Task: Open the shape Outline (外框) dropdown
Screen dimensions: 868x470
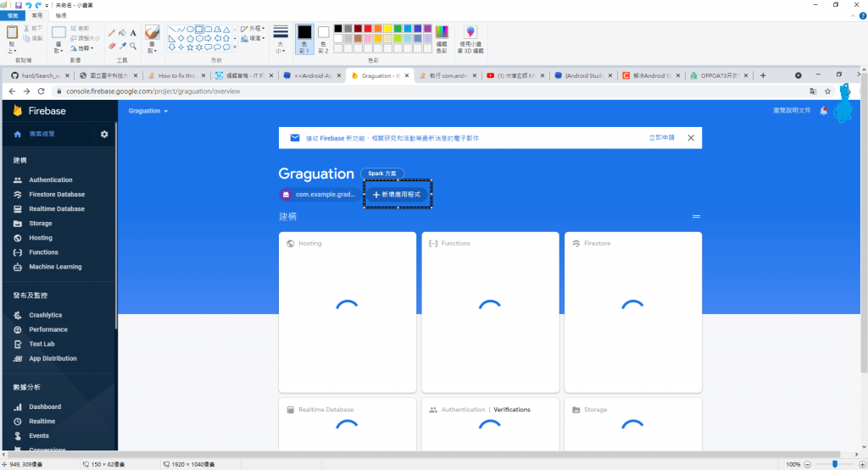Action: (253, 28)
